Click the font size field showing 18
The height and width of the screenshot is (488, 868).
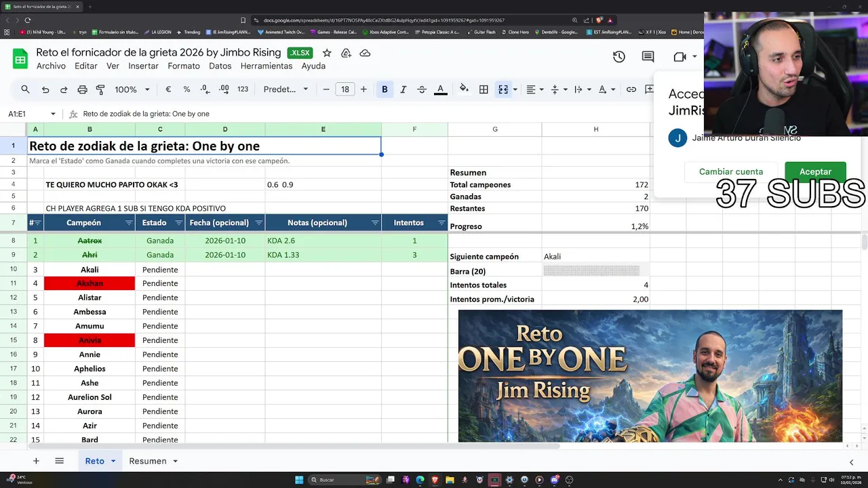(344, 89)
